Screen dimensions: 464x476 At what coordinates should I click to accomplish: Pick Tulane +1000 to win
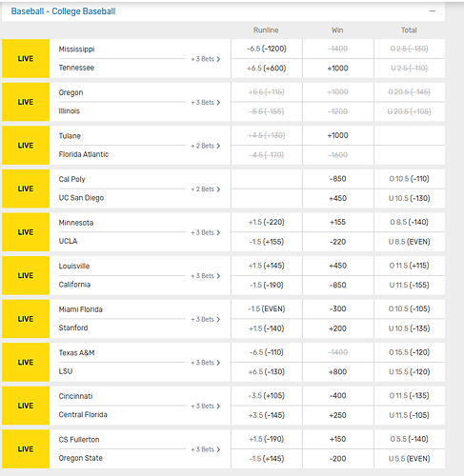338,135
